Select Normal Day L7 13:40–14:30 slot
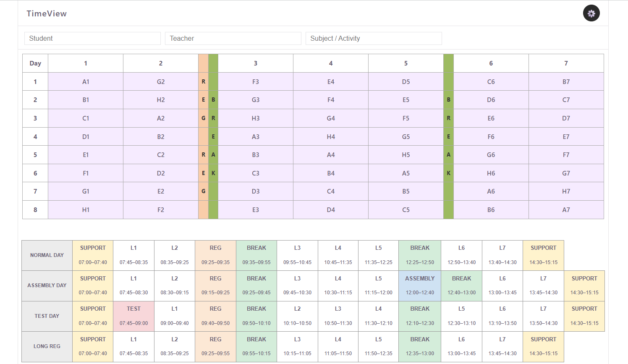The image size is (628, 364). pos(502,255)
